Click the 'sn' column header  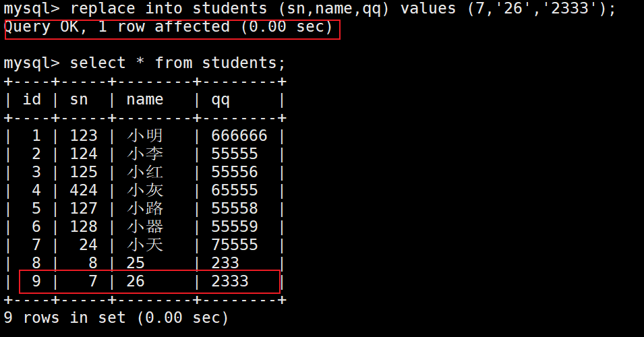pyautogui.click(x=79, y=100)
